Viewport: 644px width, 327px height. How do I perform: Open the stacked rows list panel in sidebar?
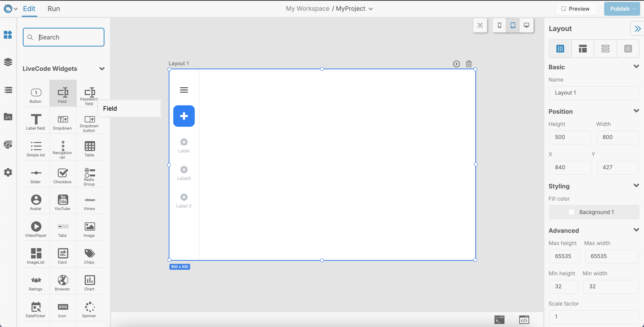pyautogui.click(x=8, y=90)
